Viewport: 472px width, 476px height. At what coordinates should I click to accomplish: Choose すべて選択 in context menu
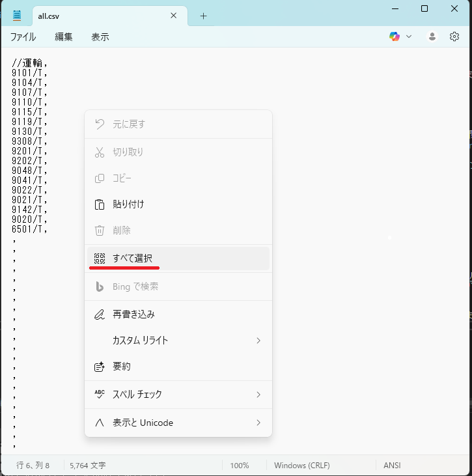pyautogui.click(x=178, y=259)
